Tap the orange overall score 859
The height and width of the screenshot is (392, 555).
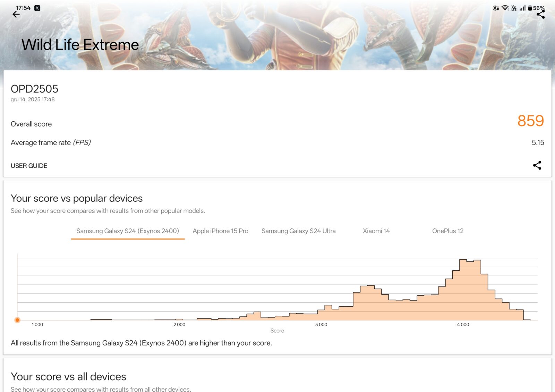click(530, 121)
